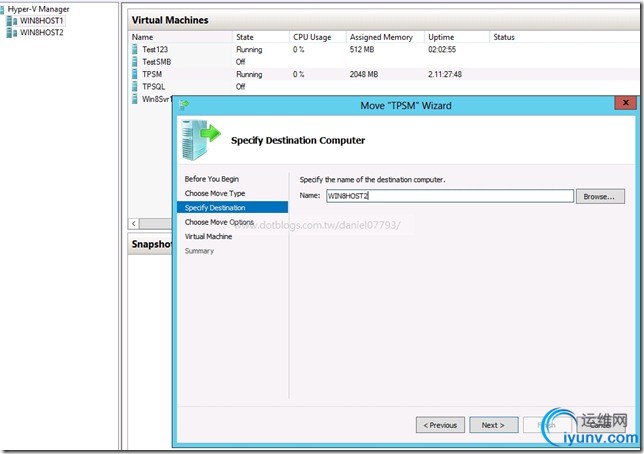644x454 pixels.
Task: Select the Specify Destination step
Action: click(x=232, y=207)
